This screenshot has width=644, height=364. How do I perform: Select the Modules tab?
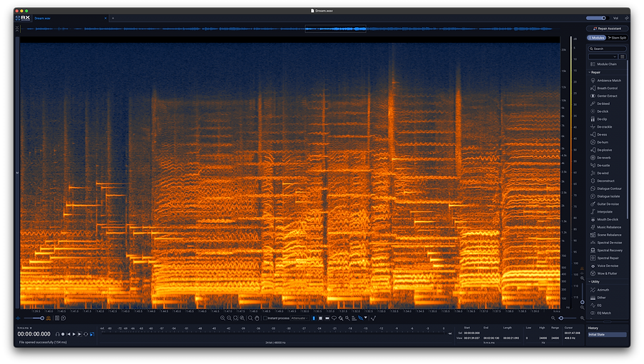[x=596, y=38]
